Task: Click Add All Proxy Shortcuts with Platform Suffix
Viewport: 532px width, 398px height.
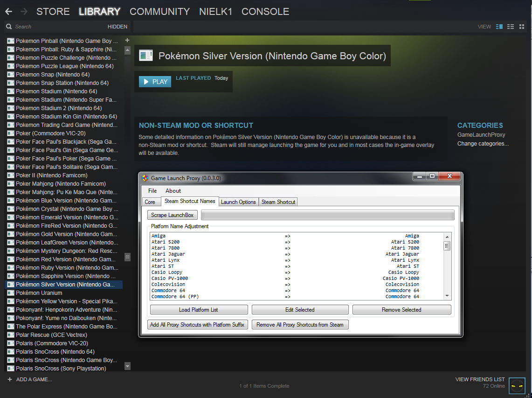Action: click(x=198, y=325)
